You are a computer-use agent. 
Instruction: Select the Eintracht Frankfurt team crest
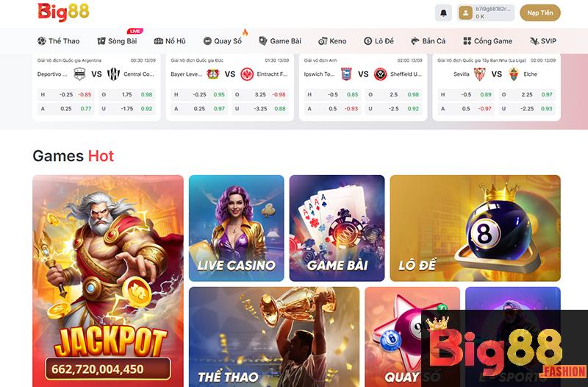[x=247, y=74]
